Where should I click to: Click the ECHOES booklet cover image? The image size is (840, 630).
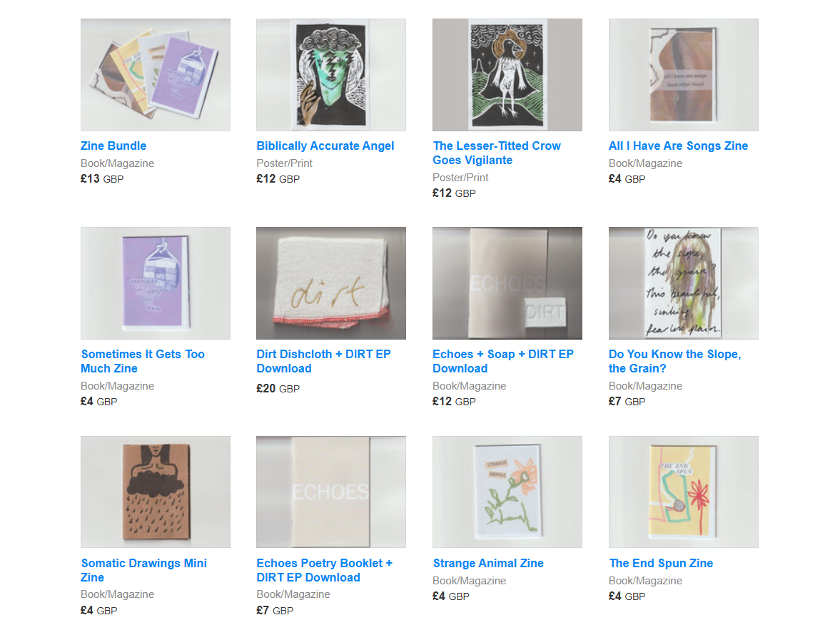tap(331, 492)
